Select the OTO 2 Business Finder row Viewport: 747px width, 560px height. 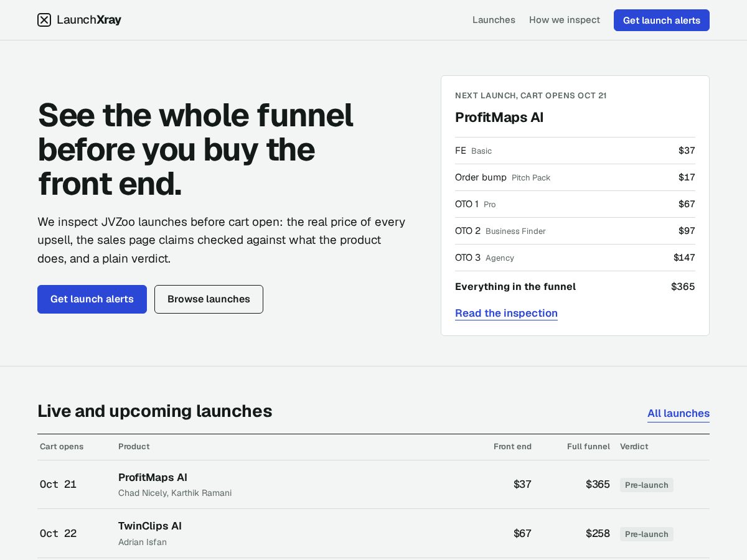coord(575,231)
